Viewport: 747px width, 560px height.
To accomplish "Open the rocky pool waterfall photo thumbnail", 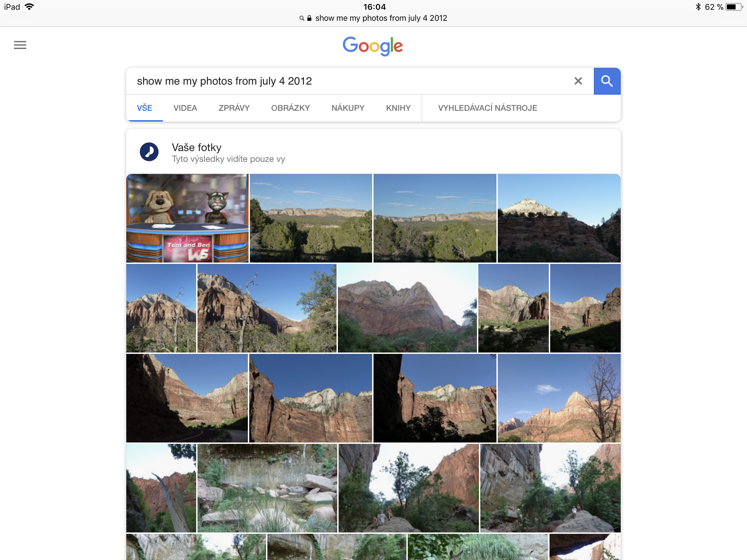I will coord(267,488).
